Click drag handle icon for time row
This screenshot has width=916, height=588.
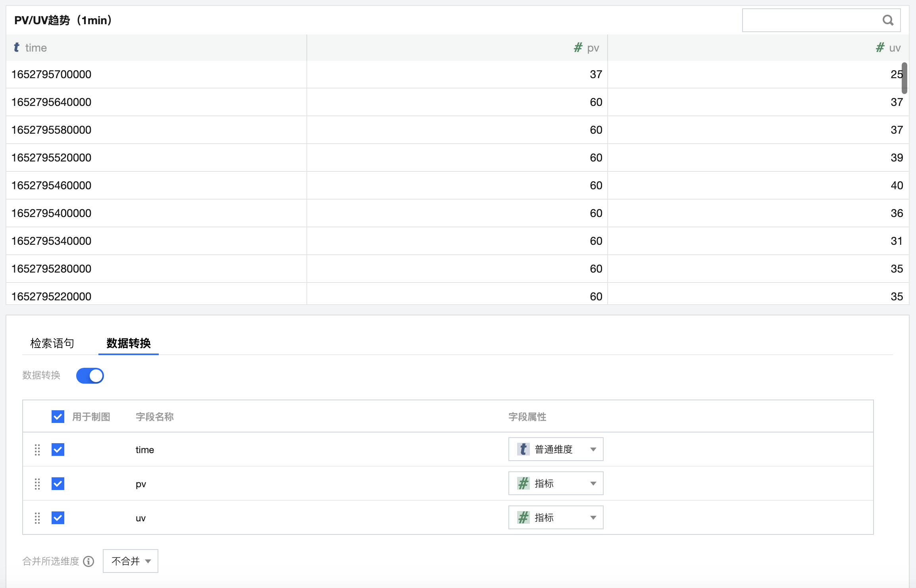[37, 450]
